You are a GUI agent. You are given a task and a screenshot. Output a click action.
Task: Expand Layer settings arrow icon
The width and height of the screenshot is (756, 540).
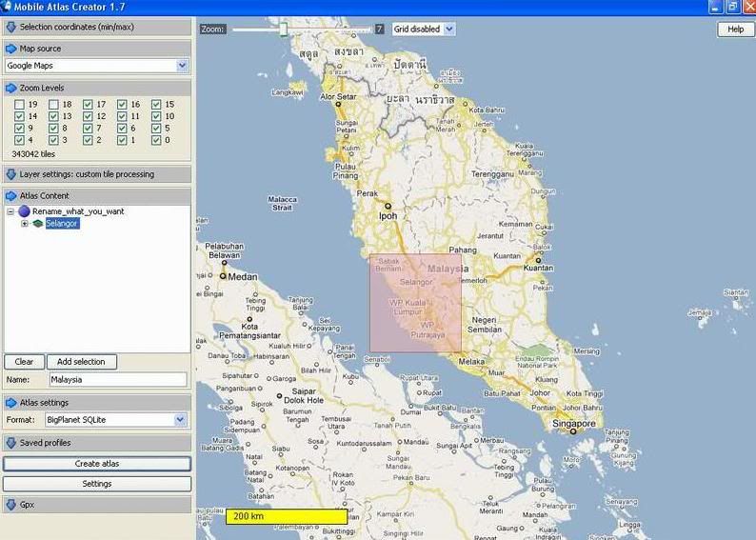(11, 174)
